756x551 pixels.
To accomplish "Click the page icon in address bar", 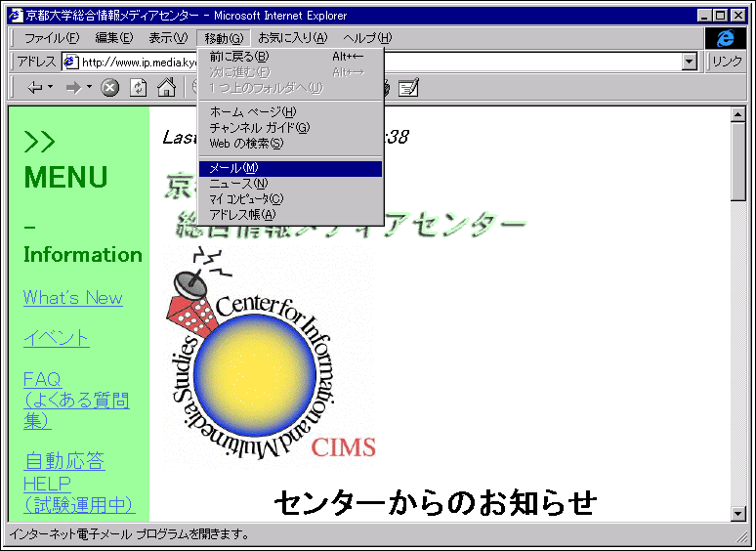I will (70, 62).
